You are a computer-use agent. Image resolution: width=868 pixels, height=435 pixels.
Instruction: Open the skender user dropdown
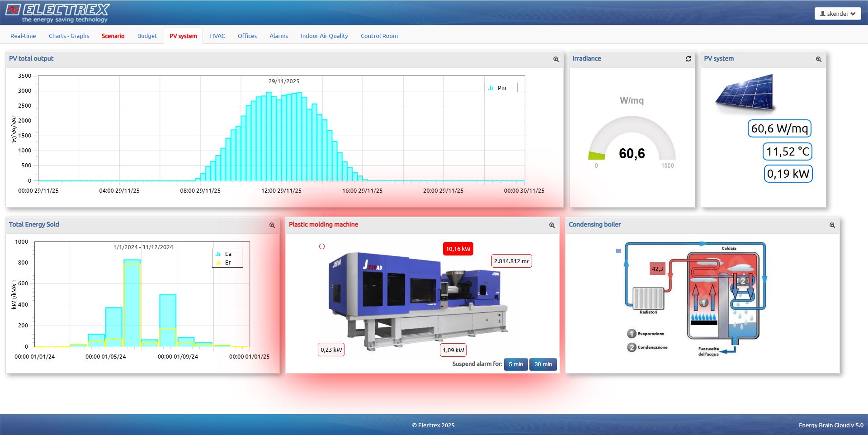837,14
